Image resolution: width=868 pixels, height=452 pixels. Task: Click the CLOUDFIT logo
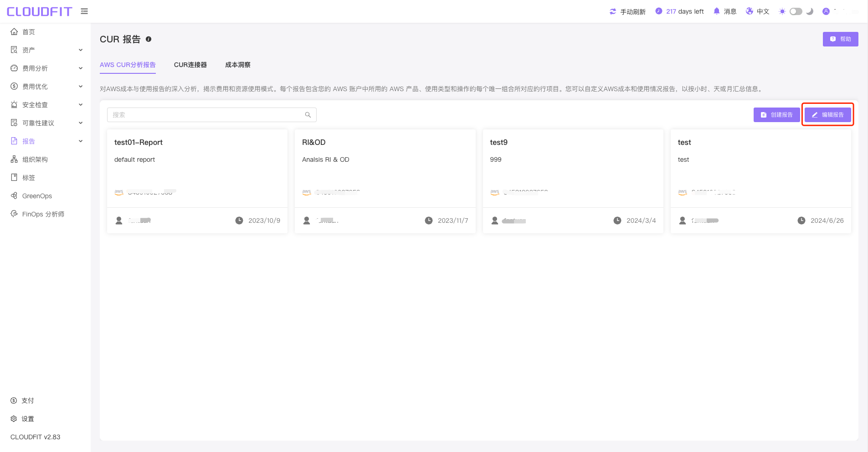tap(40, 11)
